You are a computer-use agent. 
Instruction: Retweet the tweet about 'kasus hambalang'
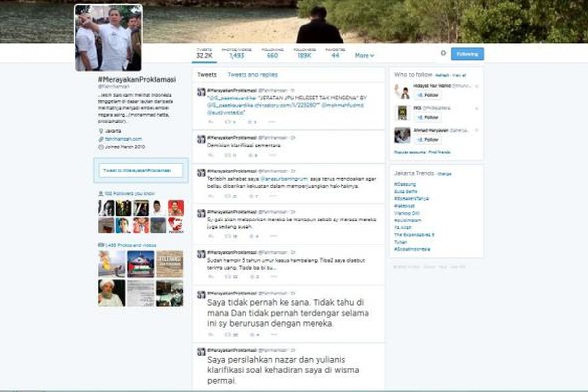pyautogui.click(x=228, y=277)
